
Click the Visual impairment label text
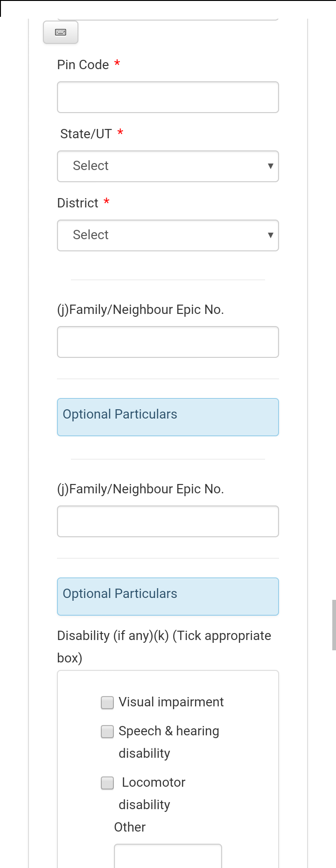pos(171,702)
